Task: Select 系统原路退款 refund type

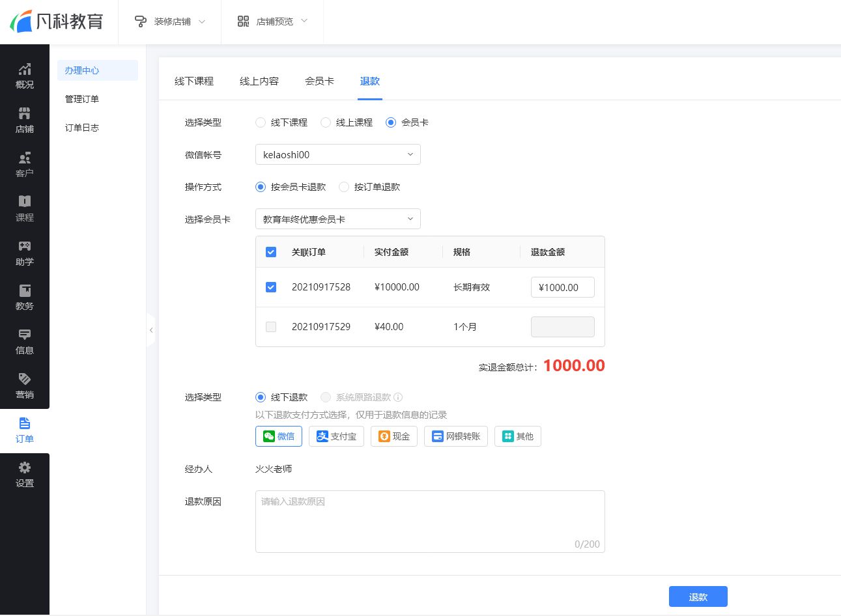Action: point(326,397)
